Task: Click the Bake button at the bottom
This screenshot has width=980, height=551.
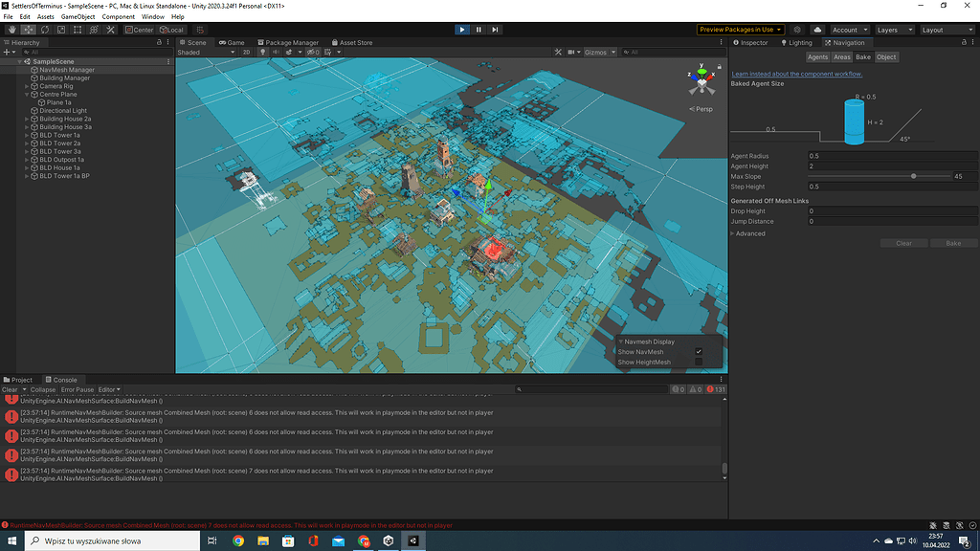Action: [952, 243]
